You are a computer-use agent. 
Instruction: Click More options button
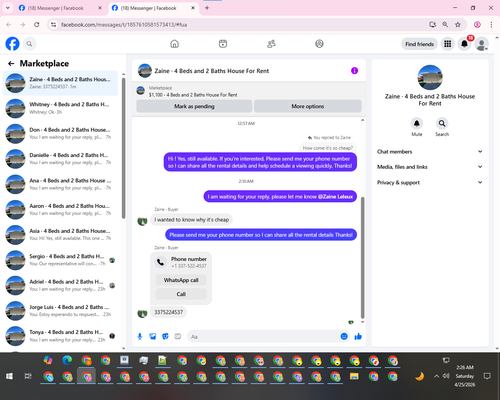[308, 106]
